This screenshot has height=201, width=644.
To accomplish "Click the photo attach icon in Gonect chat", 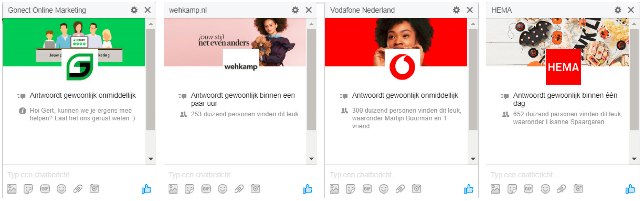I will pos(12,189).
